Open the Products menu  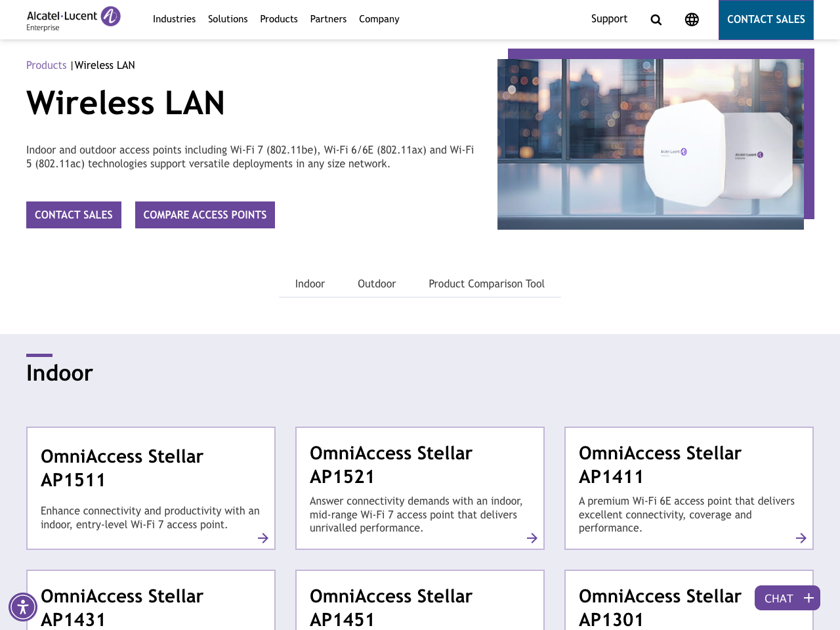[x=279, y=19]
